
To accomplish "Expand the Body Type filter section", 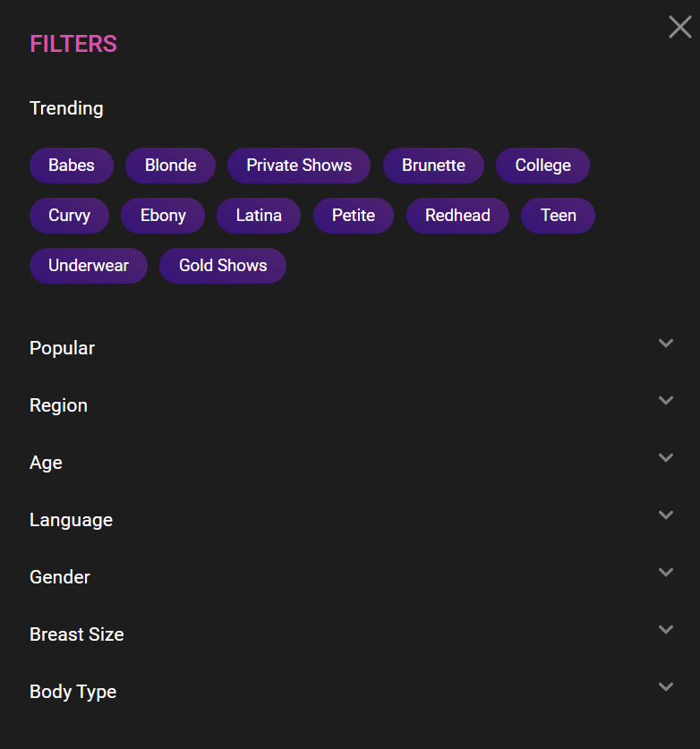I will click(665, 687).
